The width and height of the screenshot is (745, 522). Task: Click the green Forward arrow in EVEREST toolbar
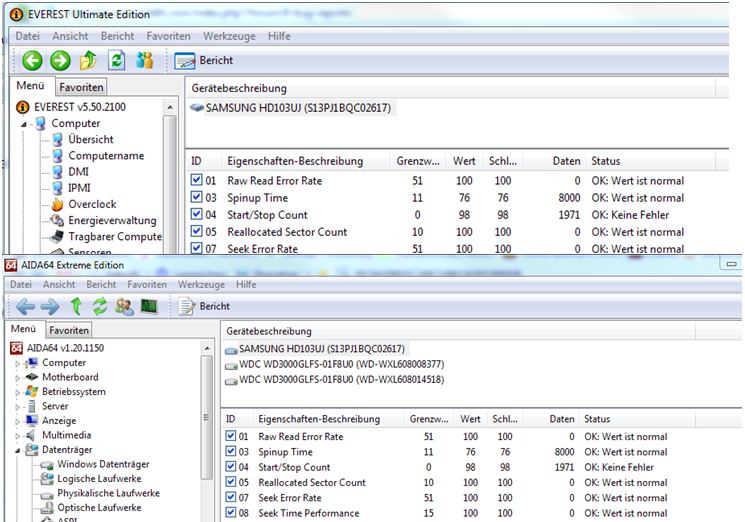pyautogui.click(x=60, y=61)
